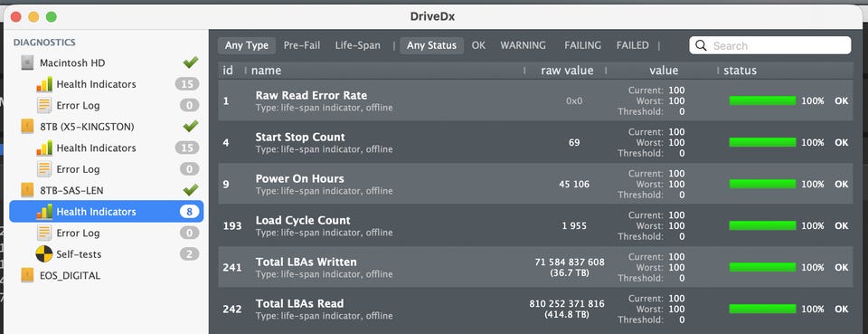Click the Error Log icon under 8TB (X5-KINGSTON)
The image size is (868, 334).
click(x=44, y=169)
